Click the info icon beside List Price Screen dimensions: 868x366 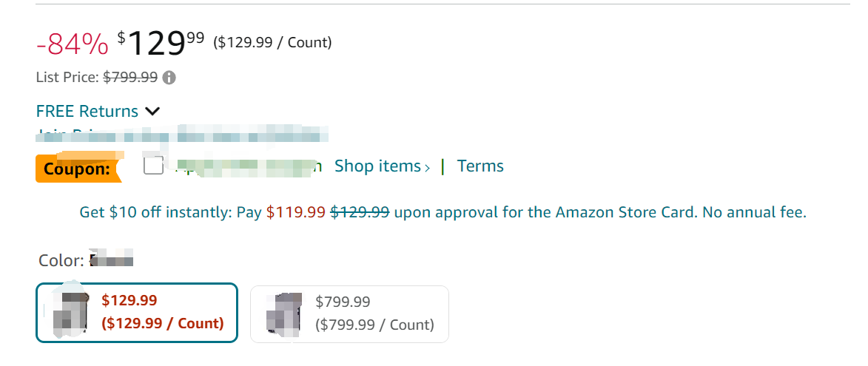click(x=169, y=77)
